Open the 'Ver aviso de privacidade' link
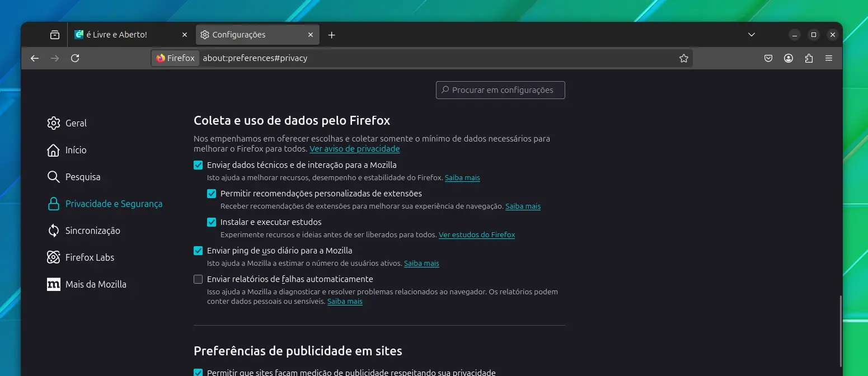 pos(355,149)
